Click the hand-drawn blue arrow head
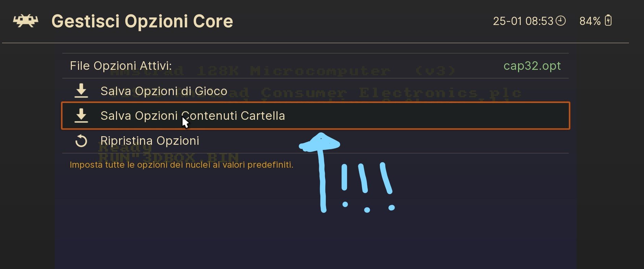The height and width of the screenshot is (269, 644). click(x=320, y=142)
